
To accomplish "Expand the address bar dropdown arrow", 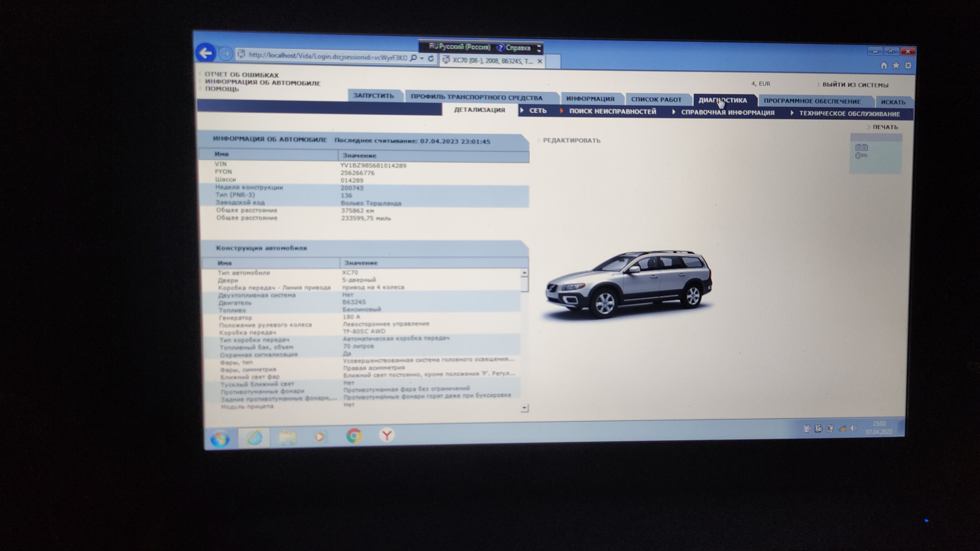I will pyautogui.click(x=422, y=59).
